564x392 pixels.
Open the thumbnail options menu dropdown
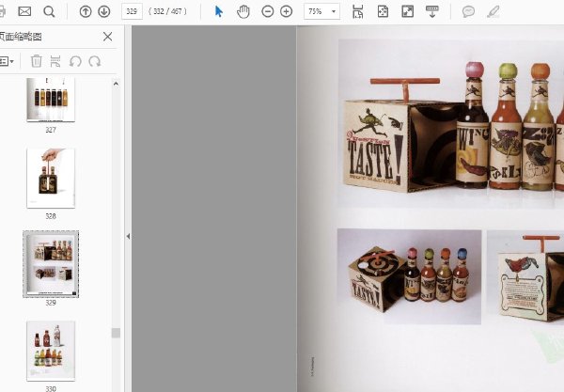7,61
